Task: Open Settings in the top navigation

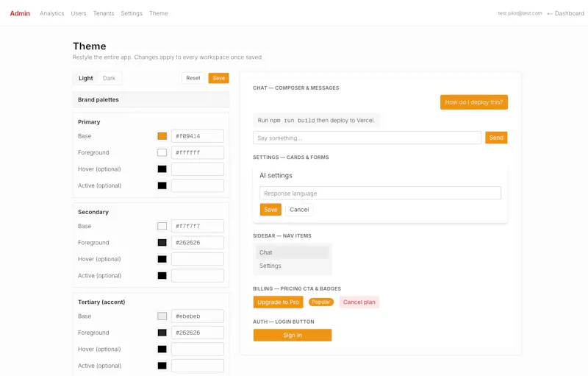Action: point(132,13)
